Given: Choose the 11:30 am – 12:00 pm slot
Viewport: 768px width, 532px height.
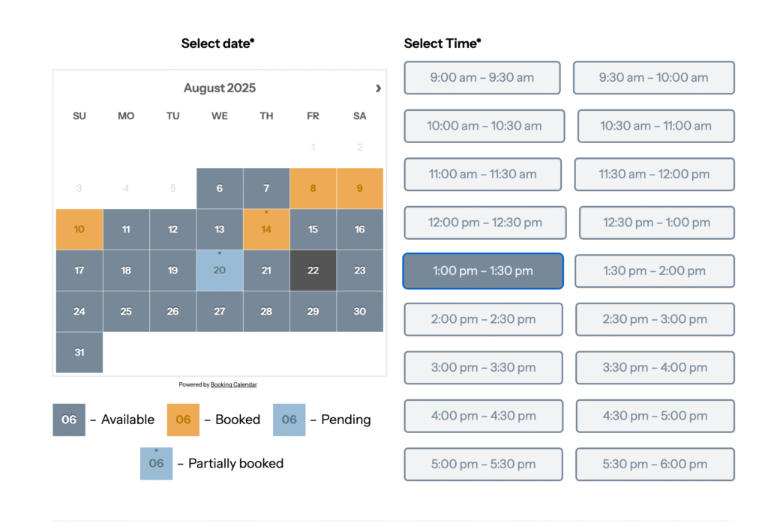Looking at the screenshot, I should [654, 175].
